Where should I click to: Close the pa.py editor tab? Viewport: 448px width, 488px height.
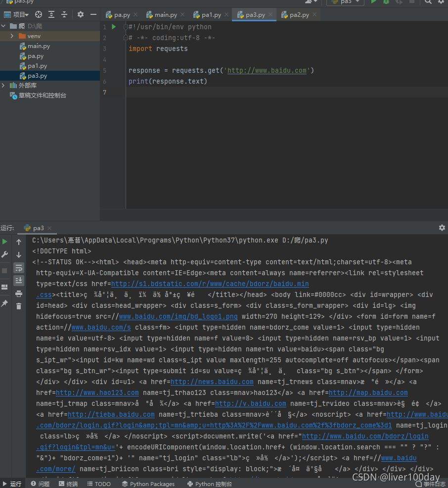coord(135,15)
